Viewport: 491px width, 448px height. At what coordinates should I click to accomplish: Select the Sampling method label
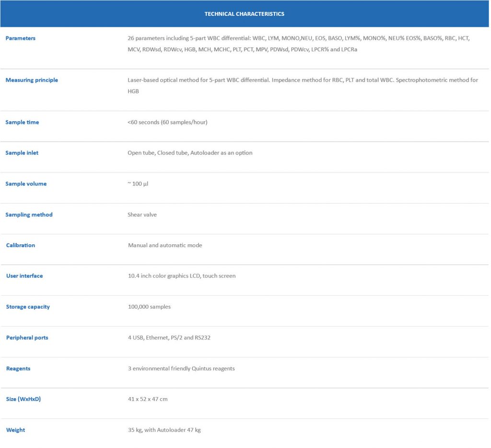click(29, 215)
